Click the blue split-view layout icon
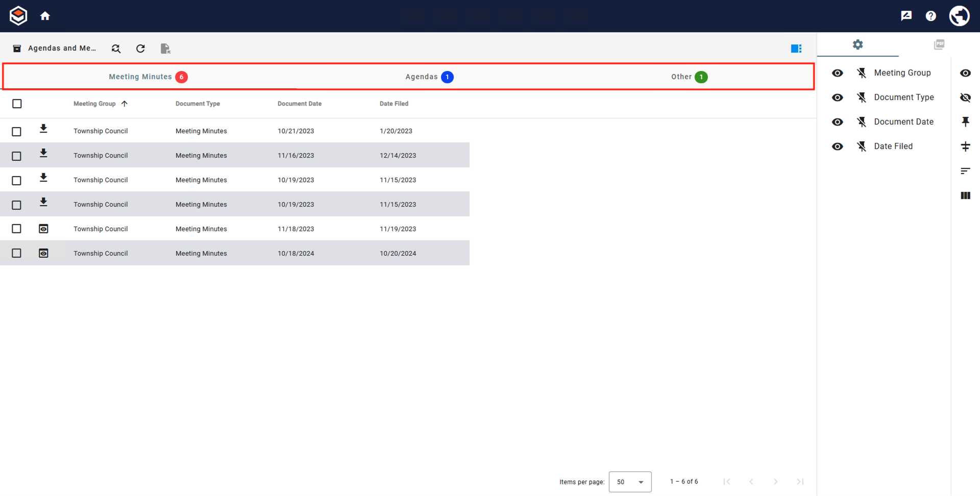 coord(797,48)
